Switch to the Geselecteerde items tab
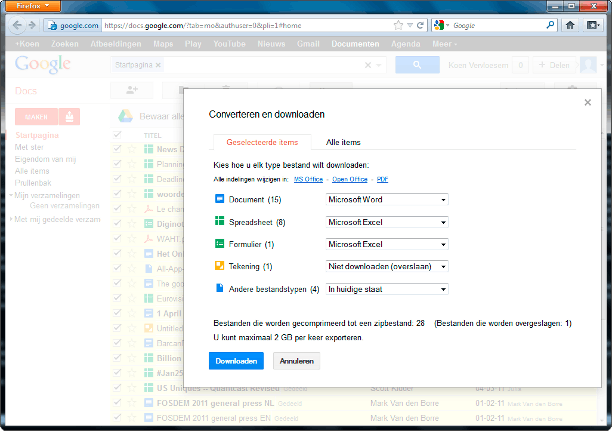Image resolution: width=612 pixels, height=431 pixels. pyautogui.click(x=262, y=142)
